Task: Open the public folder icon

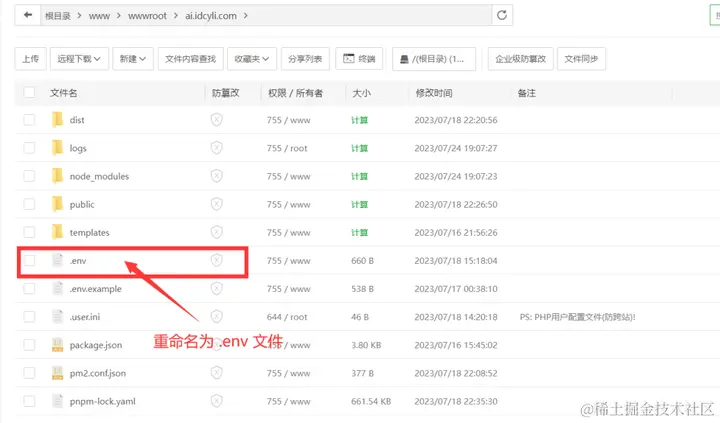Action: coord(57,204)
